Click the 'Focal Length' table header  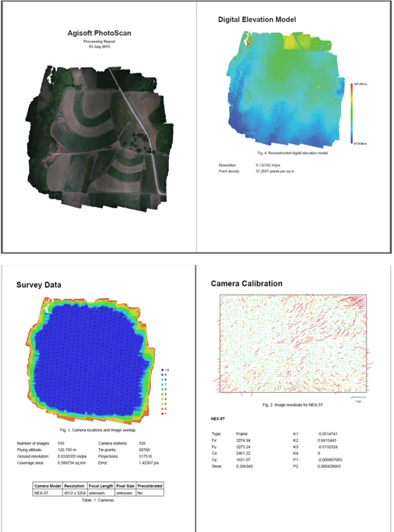tap(101, 486)
